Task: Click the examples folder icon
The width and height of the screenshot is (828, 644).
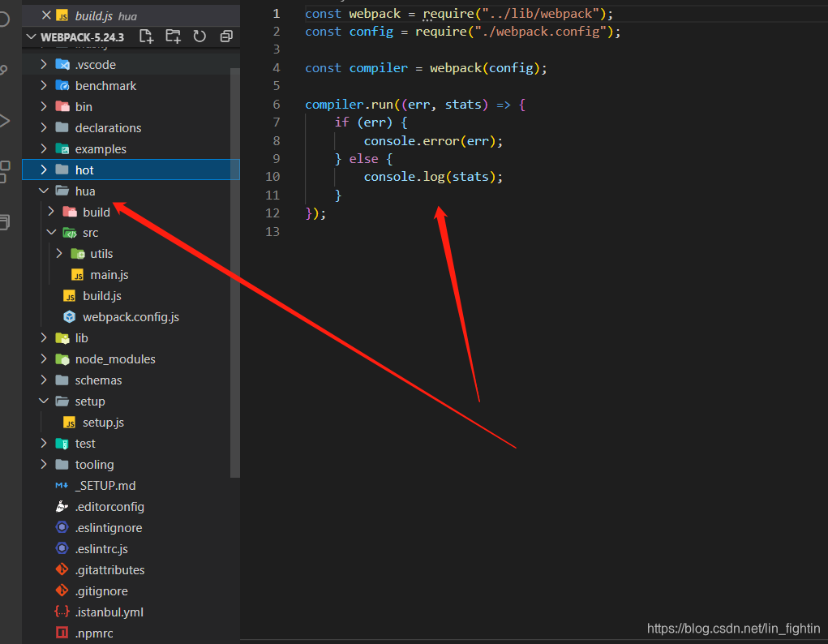Action: (x=62, y=149)
